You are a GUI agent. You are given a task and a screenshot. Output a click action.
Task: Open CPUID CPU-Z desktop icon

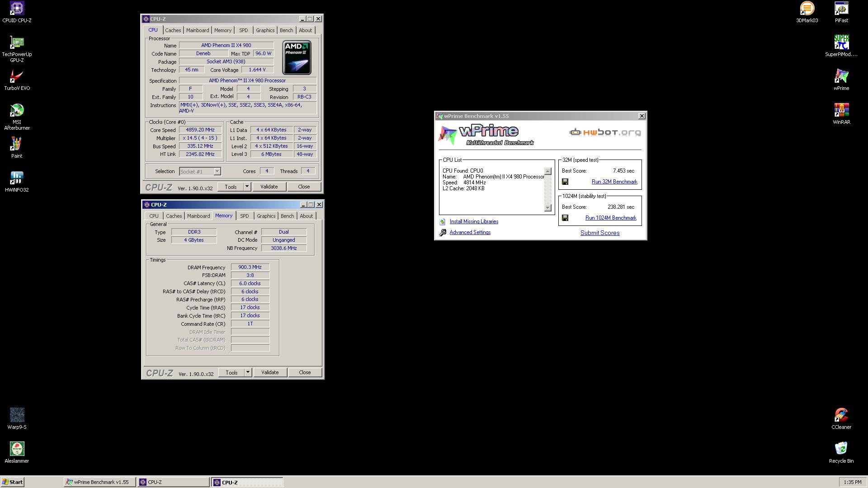click(x=17, y=12)
